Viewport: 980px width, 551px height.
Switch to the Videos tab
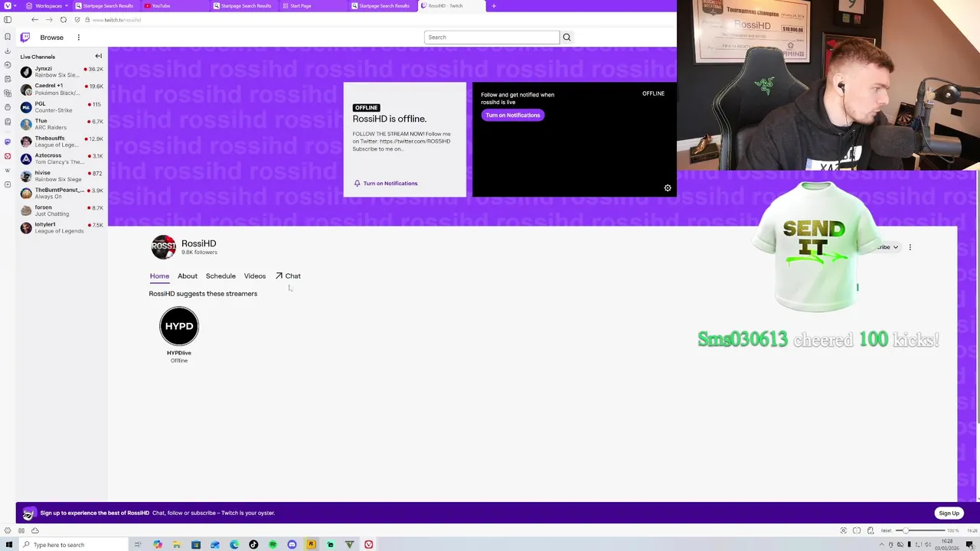click(x=255, y=275)
